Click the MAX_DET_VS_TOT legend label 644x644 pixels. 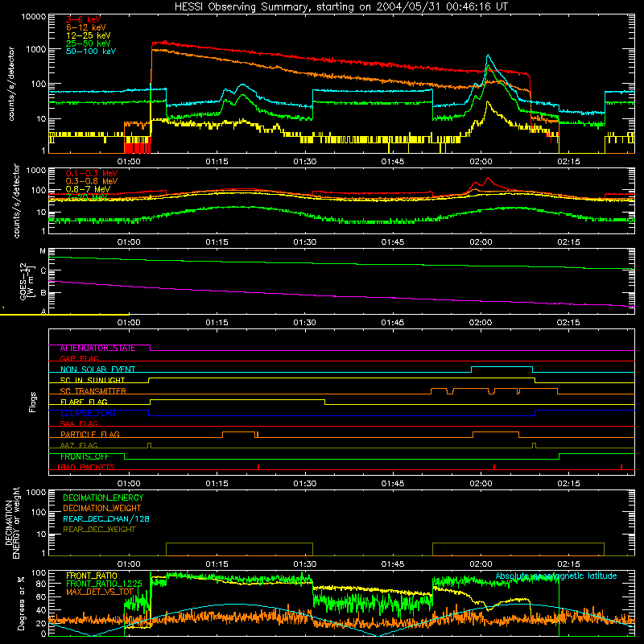[100, 592]
